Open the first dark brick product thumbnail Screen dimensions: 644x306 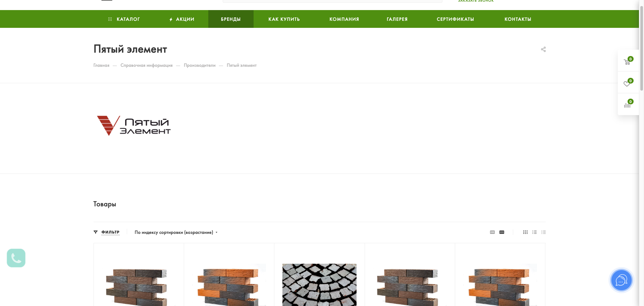pos(139,285)
